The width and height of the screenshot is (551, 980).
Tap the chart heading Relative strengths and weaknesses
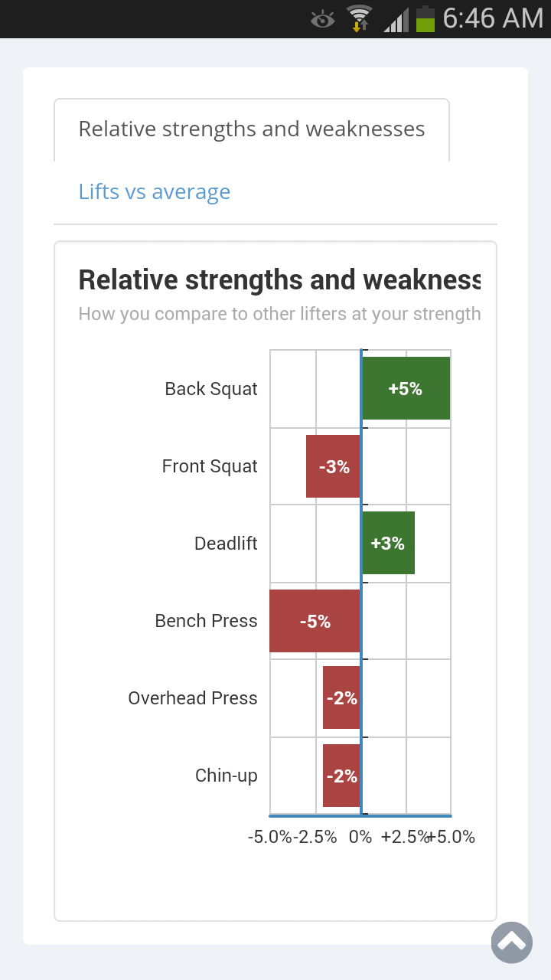(x=279, y=280)
